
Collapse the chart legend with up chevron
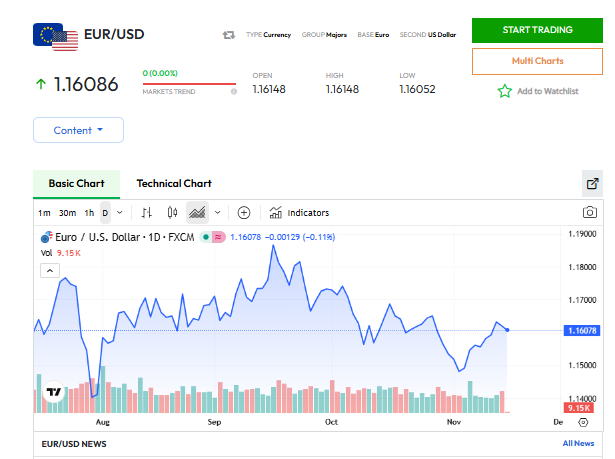tap(50, 270)
